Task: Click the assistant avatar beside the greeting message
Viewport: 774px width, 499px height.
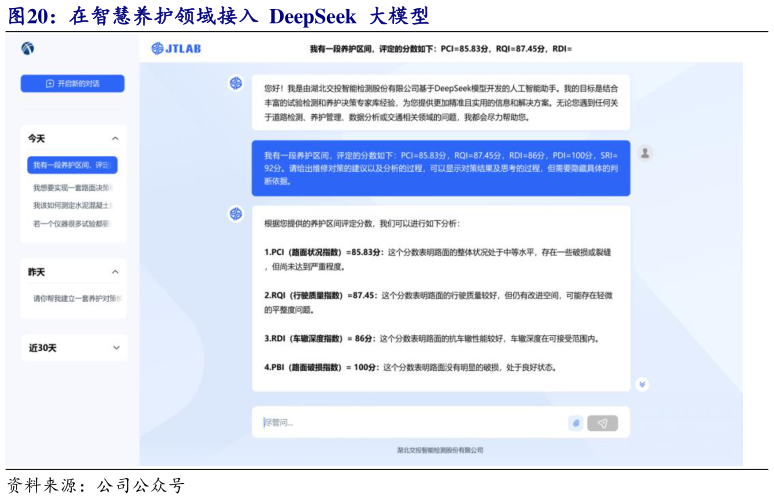Action: 236,83
